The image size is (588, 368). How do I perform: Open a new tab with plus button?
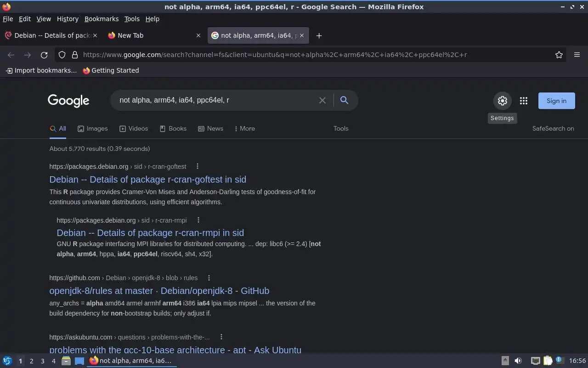[x=319, y=35]
